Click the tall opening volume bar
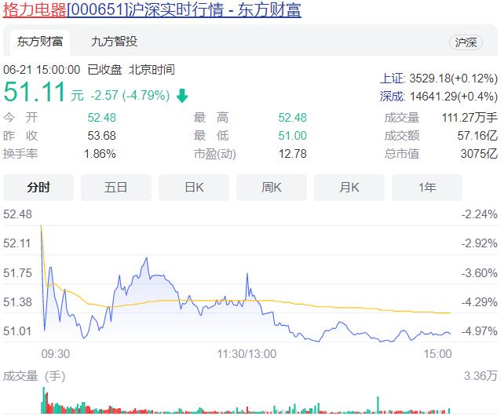Viewport: 504px width, 420px height. (44, 400)
